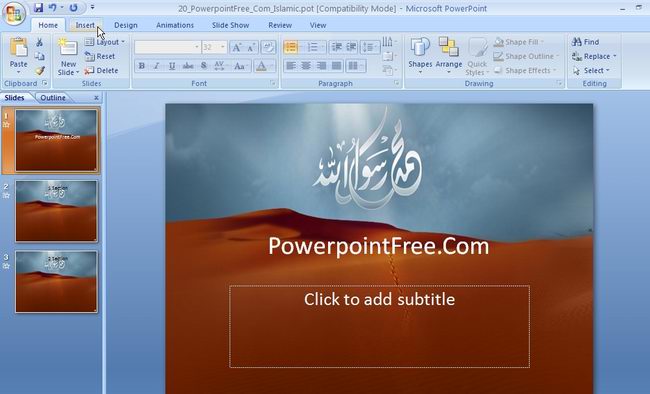
Task: Open the Shape Outline color menu
Action: 526,56
